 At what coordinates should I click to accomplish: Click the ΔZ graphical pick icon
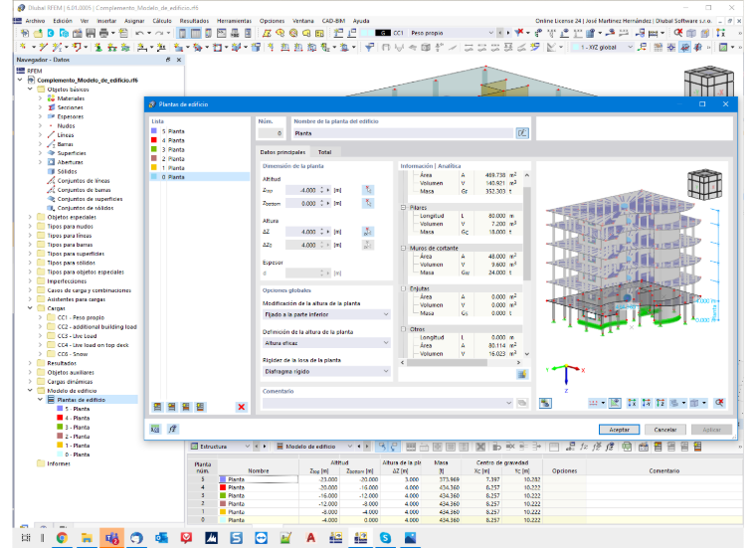pyautogui.click(x=368, y=232)
